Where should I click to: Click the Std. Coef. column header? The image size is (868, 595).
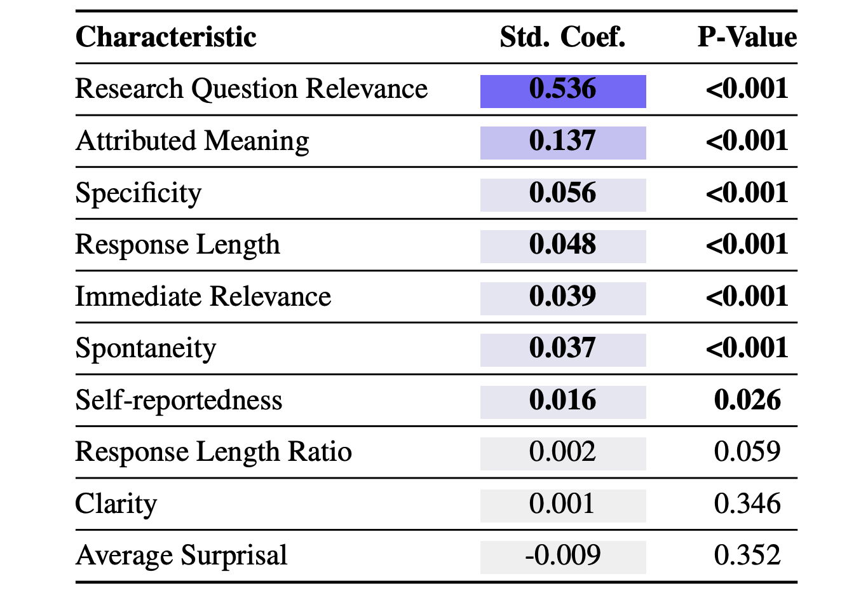point(562,37)
